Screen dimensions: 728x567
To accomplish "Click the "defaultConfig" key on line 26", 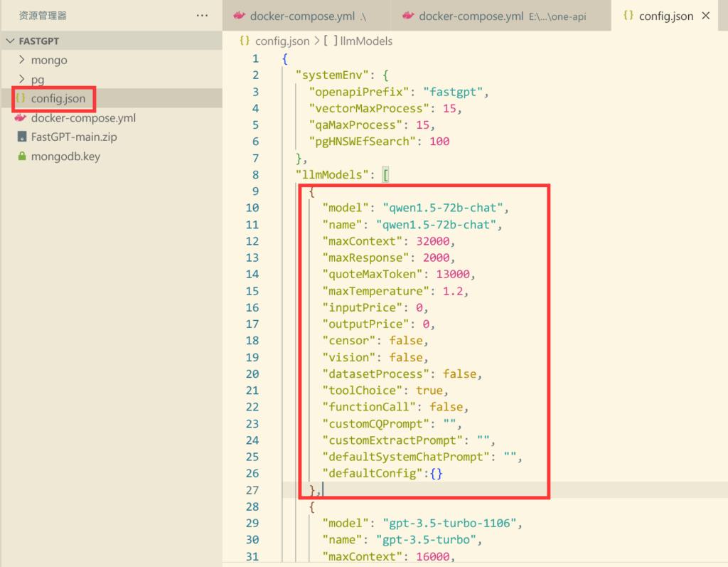I will pos(373,473).
